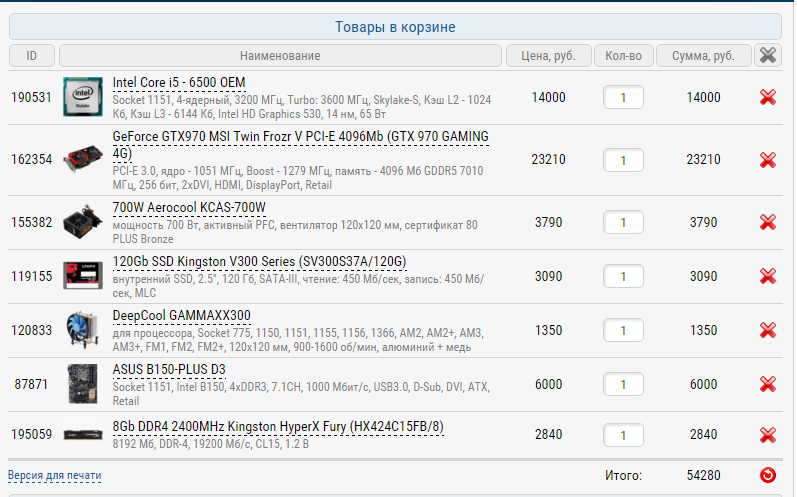Click the DeepCool socket compatibility description

298,340
